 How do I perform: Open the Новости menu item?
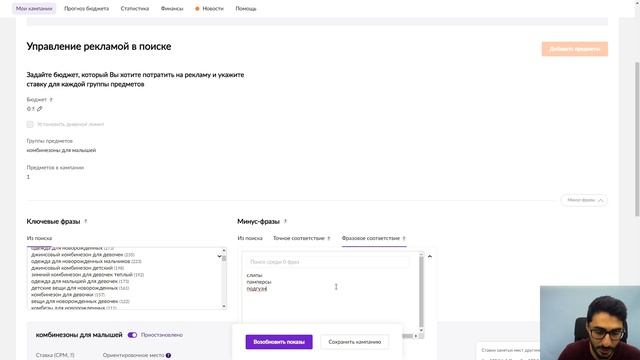213,9
